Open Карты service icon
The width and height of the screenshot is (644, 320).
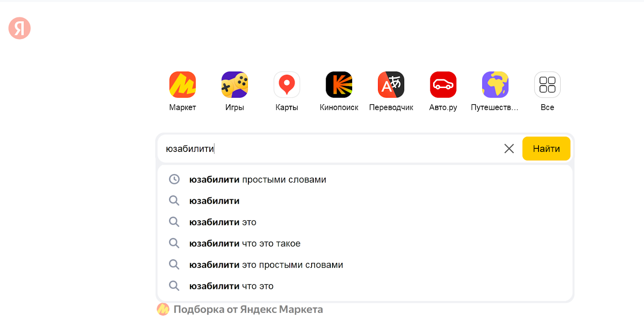coord(286,84)
